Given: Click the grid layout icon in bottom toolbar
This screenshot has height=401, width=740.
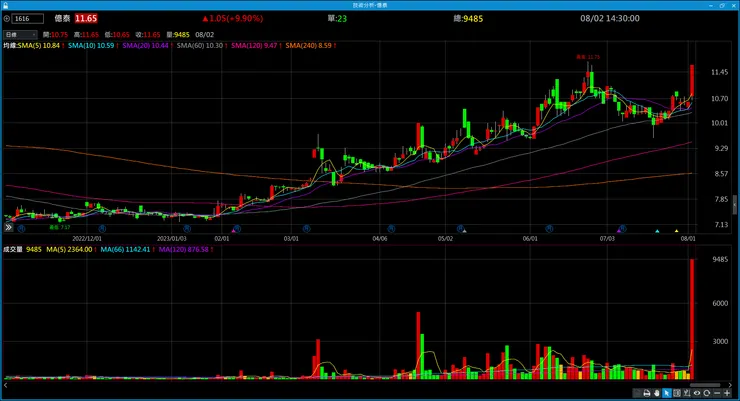Looking at the screenshot, I should (677, 393).
